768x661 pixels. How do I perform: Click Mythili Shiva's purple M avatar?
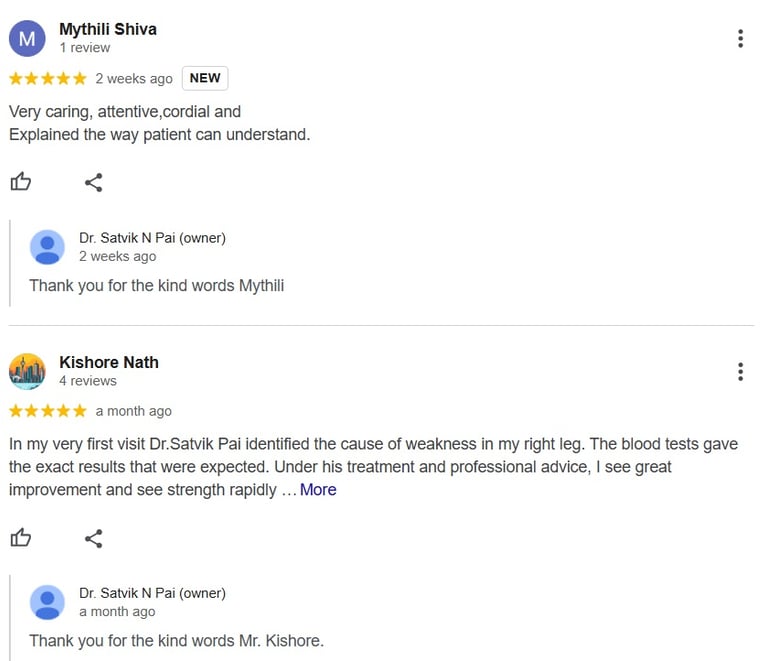pos(27,38)
